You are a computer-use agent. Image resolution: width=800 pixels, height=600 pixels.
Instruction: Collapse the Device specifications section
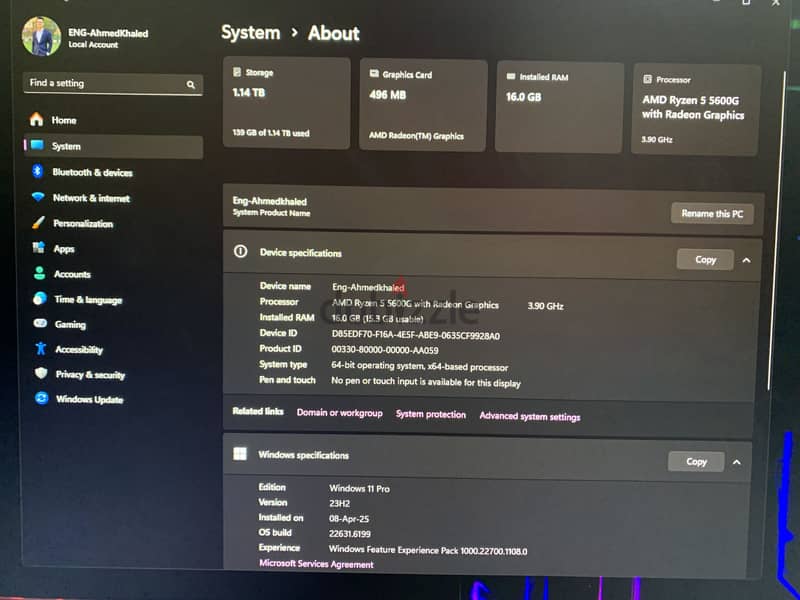tap(746, 260)
